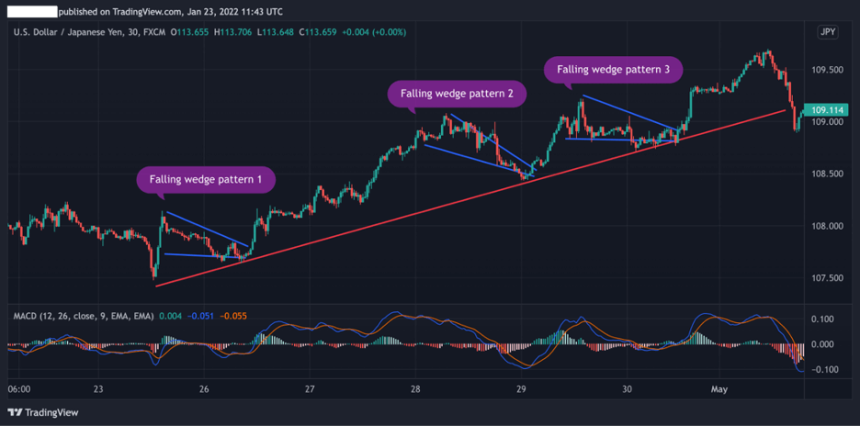Viewport: 860px width, 426px height.
Task: Click the 108.000 price axis label
Action: coord(828,226)
